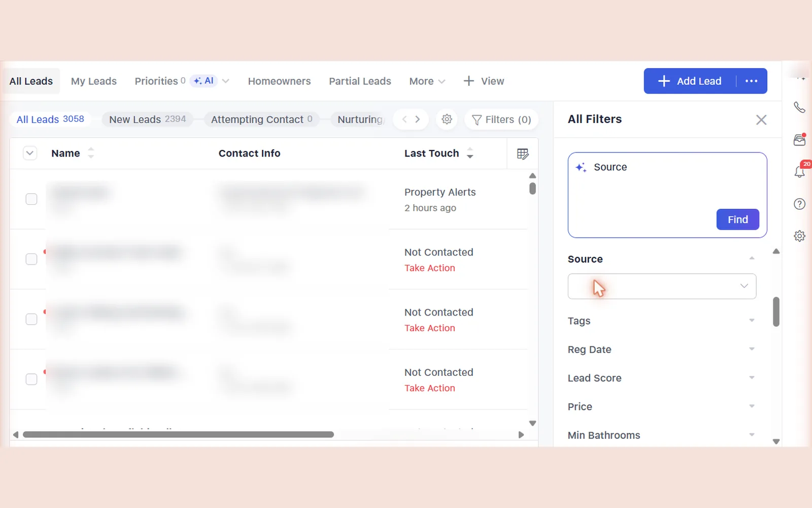Viewport: 812px width, 508px height.
Task: Switch to My Leads tab
Action: click(94, 81)
